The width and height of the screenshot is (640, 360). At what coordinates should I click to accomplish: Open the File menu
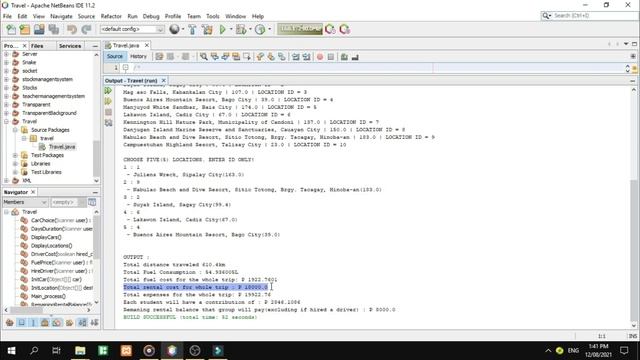click(7, 16)
